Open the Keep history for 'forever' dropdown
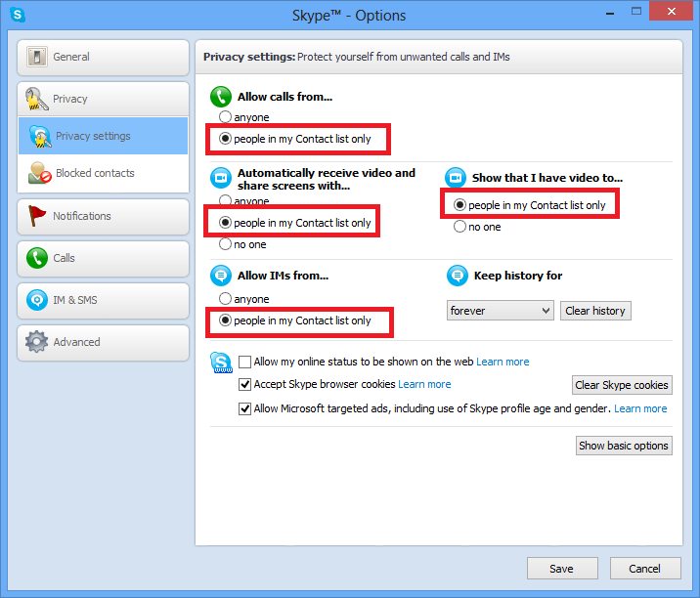 tap(500, 311)
